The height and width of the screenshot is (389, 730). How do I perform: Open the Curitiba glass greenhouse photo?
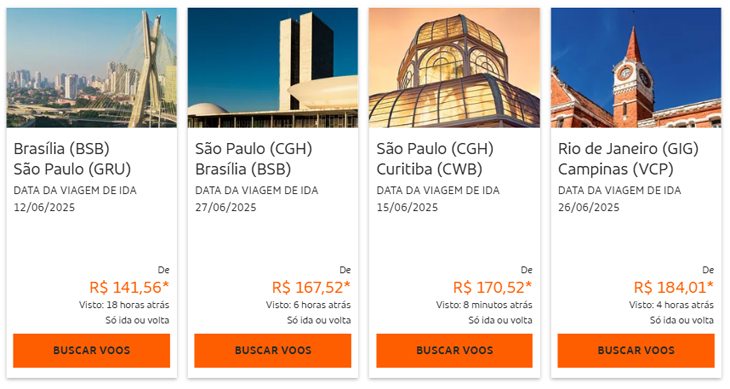(454, 68)
